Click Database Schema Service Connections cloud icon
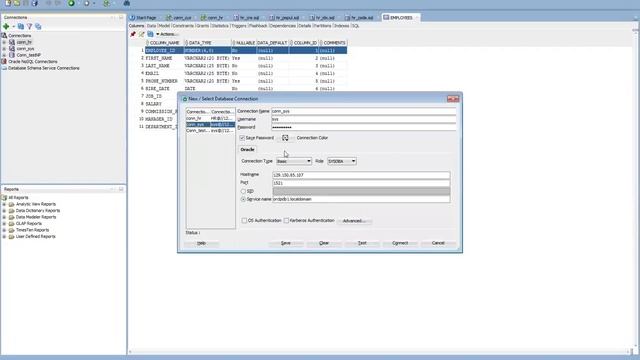The height and width of the screenshot is (360, 640). click(4, 68)
